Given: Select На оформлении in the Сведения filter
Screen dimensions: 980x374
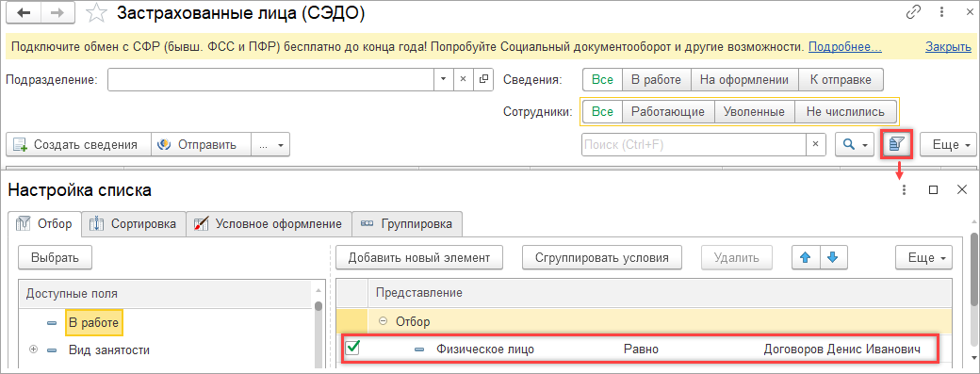Looking at the screenshot, I should 744,79.
